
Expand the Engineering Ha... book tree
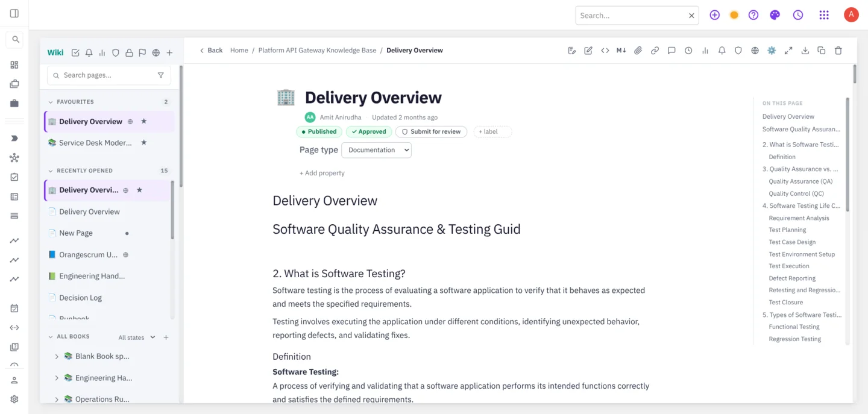pos(57,378)
